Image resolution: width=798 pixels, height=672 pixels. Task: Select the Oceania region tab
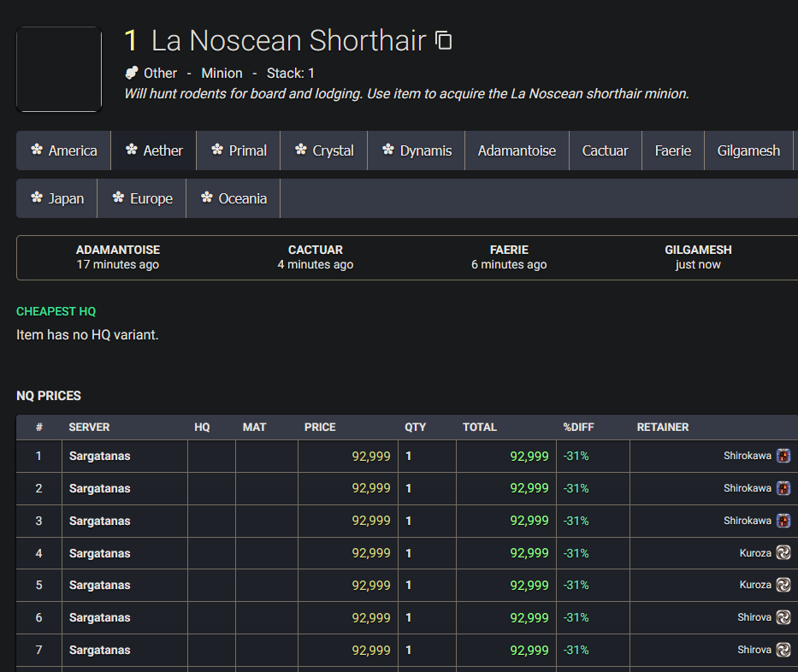pyautogui.click(x=233, y=198)
